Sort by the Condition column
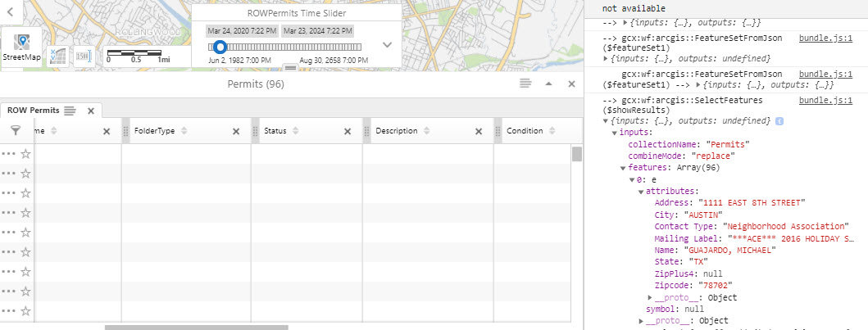Viewport: 868px width, 330px height. (x=552, y=131)
